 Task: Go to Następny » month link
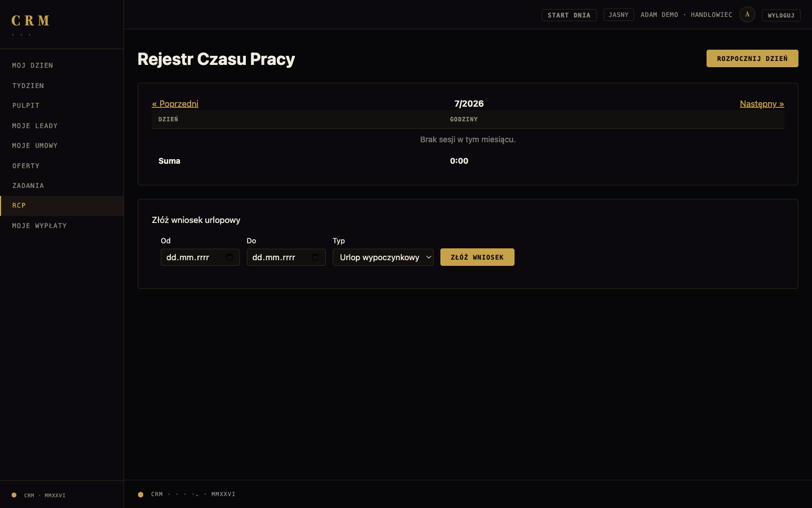pyautogui.click(x=762, y=104)
